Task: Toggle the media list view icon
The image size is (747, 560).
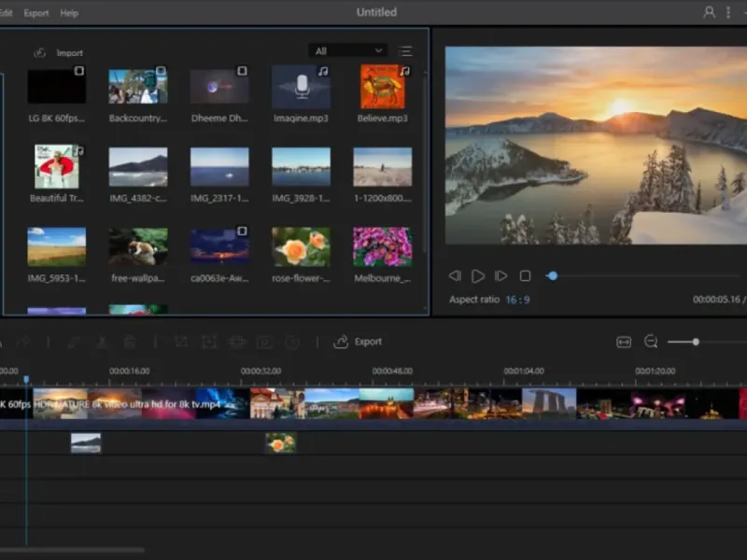Action: click(x=405, y=51)
